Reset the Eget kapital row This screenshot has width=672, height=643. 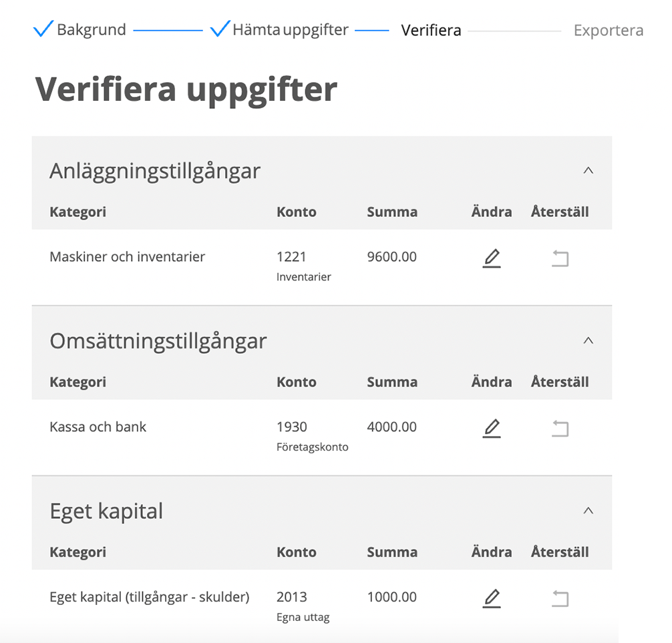pos(560,598)
